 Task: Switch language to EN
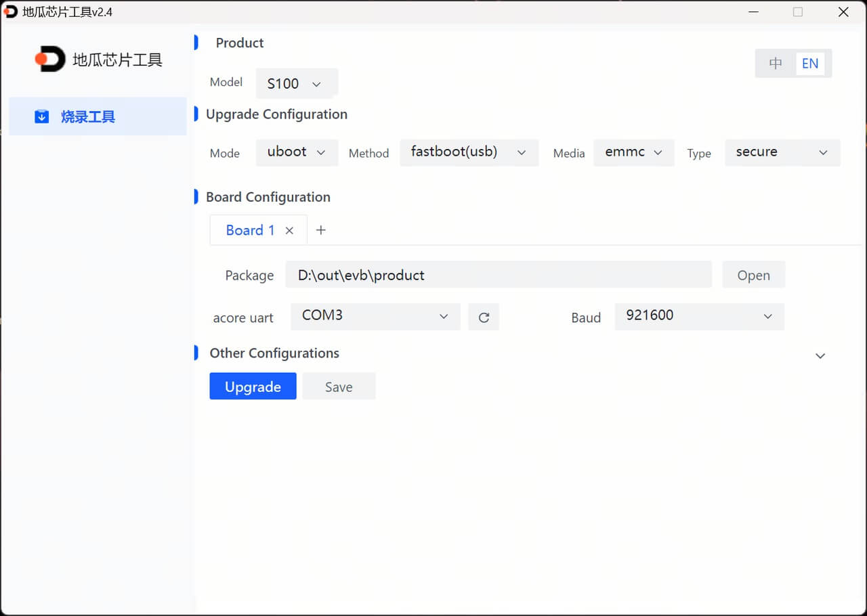click(x=810, y=64)
